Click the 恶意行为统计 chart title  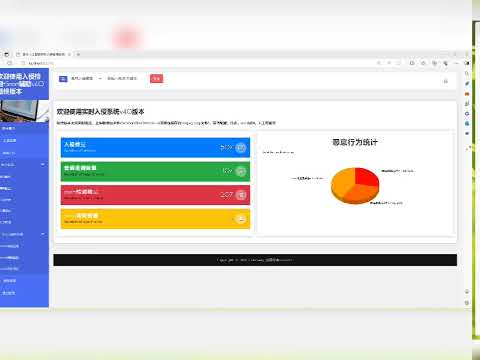(355, 142)
